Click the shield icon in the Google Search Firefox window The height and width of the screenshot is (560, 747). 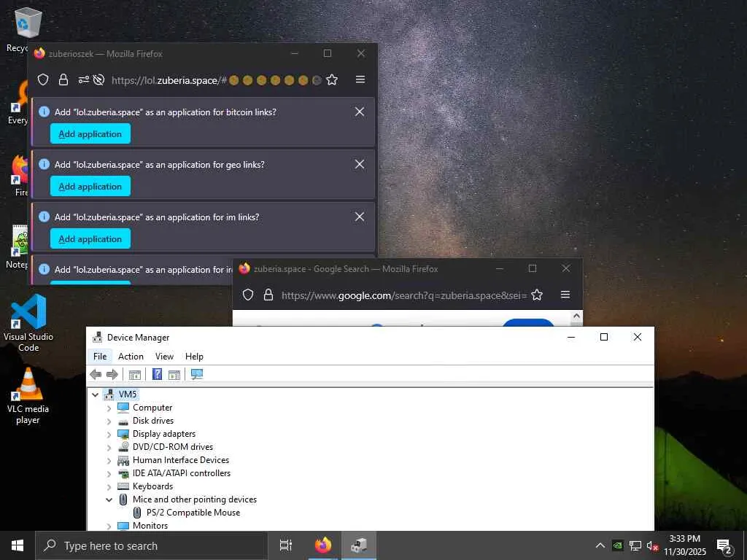(x=248, y=295)
